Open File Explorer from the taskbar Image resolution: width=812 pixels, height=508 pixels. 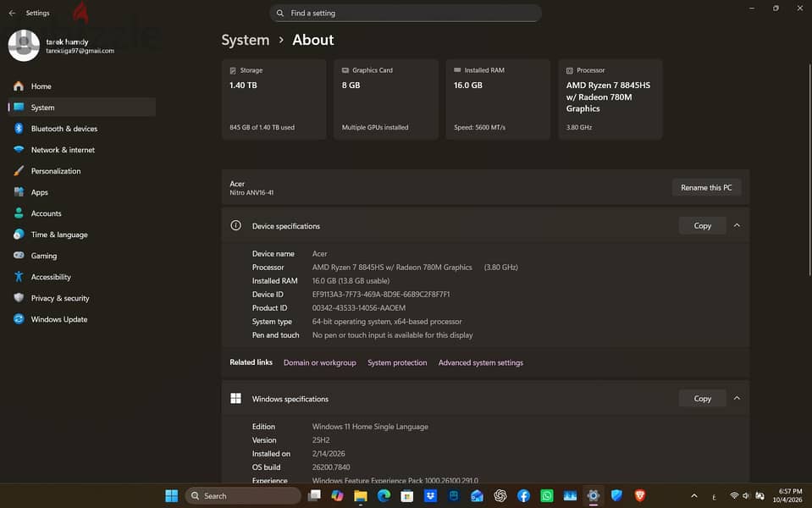(x=361, y=495)
